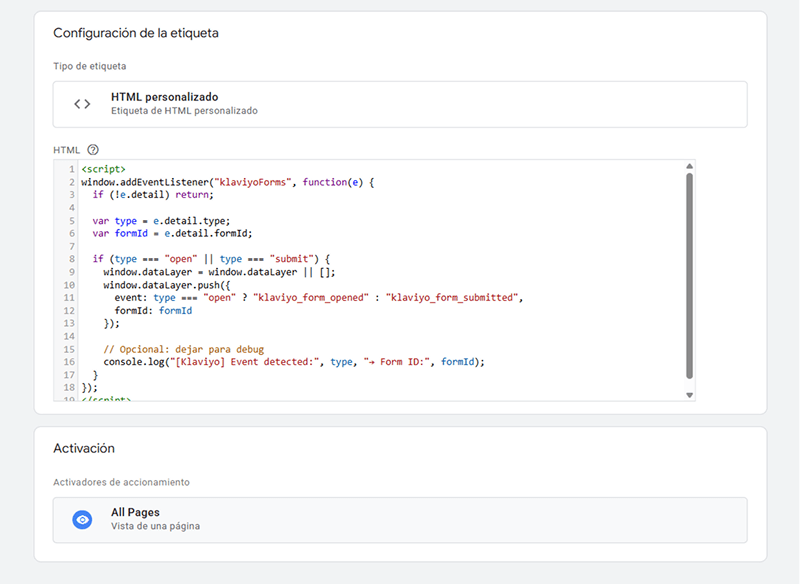Click the if type "open" or "submit" line
The image size is (800, 584).
tap(211, 259)
